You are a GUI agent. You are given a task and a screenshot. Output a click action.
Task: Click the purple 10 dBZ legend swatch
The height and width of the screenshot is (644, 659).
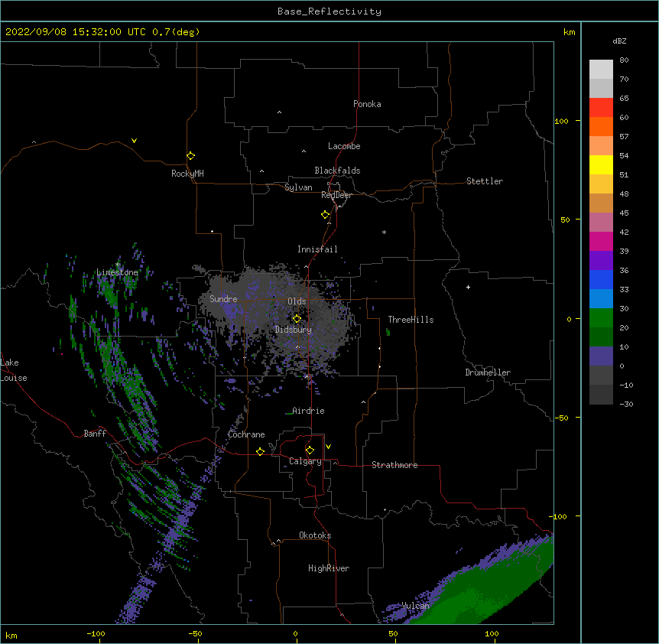coord(601,356)
